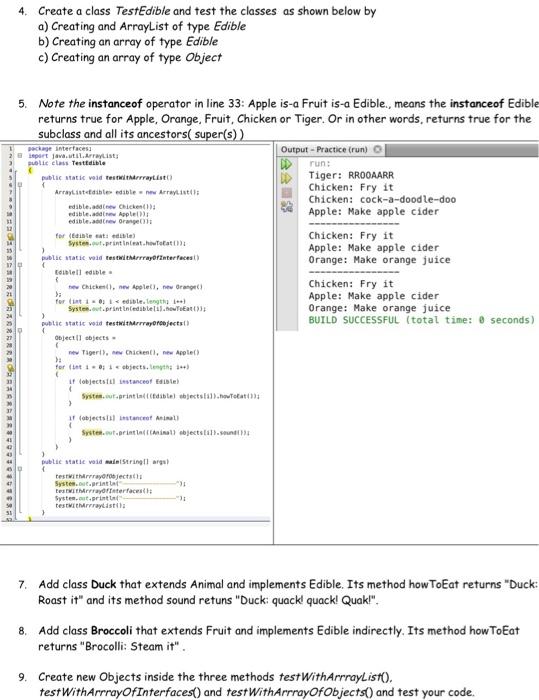Click output line 'Tiger: RROOAARR'
Viewport: 539px width, 700px height.
(x=351, y=175)
